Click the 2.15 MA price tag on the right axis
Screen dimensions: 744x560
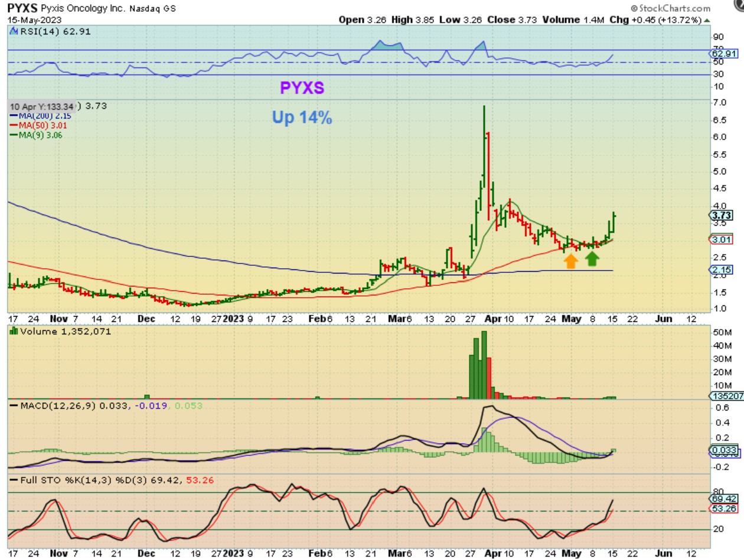coord(722,270)
